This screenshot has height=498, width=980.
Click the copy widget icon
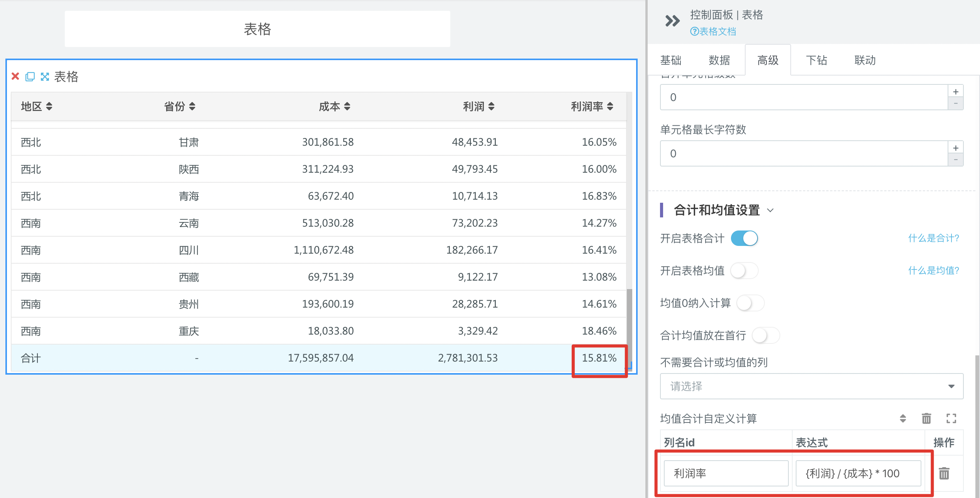click(30, 76)
